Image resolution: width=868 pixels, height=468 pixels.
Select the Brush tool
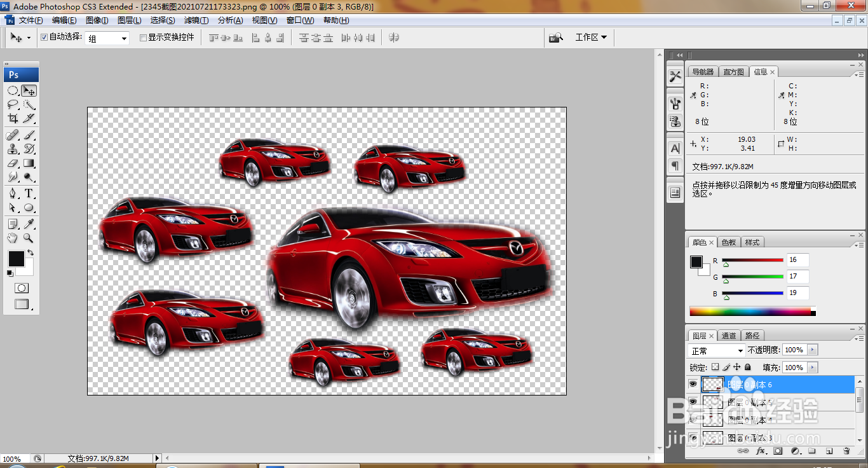tap(29, 135)
